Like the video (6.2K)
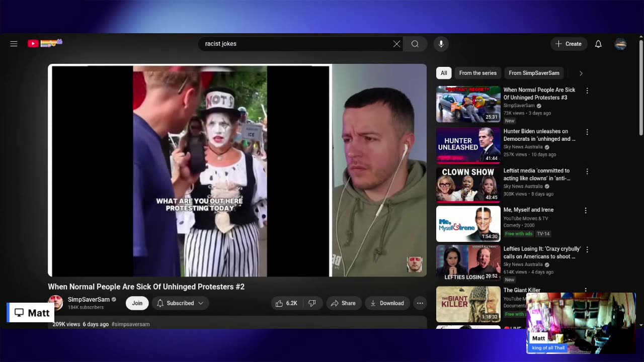Image resolution: width=644 pixels, height=362 pixels. 286,303
